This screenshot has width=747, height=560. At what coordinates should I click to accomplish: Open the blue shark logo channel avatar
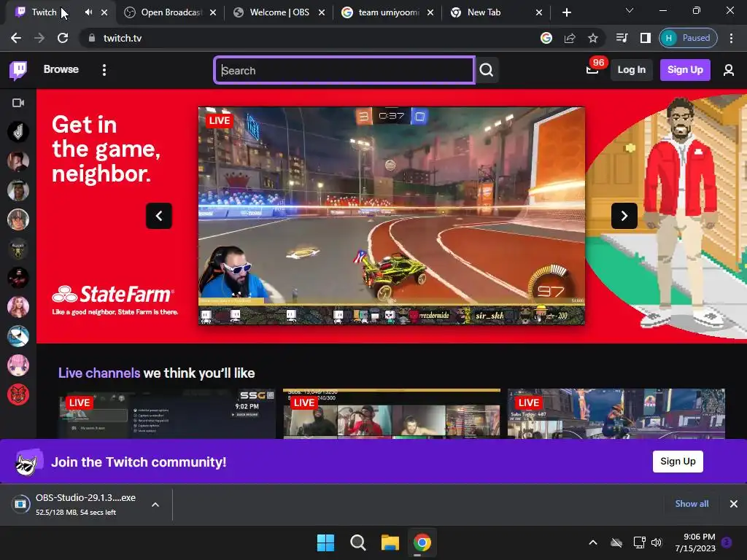[18, 336]
